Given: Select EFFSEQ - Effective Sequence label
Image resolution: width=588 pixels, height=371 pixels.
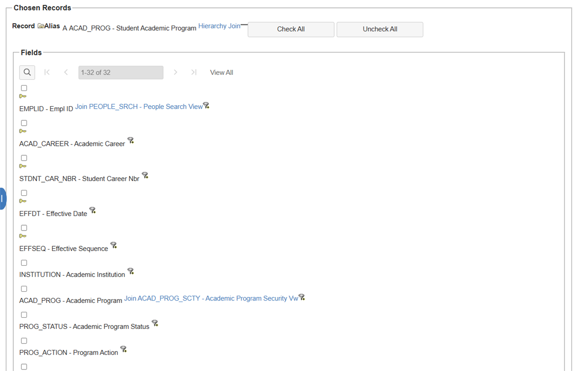Looking at the screenshot, I should pos(64,249).
